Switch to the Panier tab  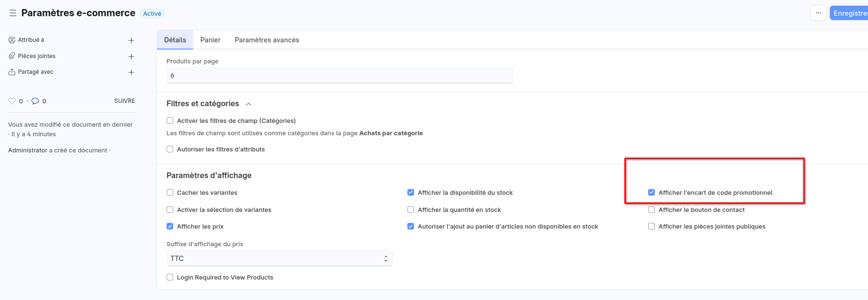[210, 40]
